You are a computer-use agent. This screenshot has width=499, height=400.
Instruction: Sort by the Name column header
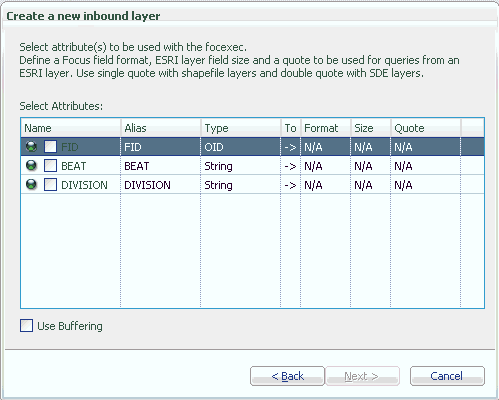click(71, 128)
